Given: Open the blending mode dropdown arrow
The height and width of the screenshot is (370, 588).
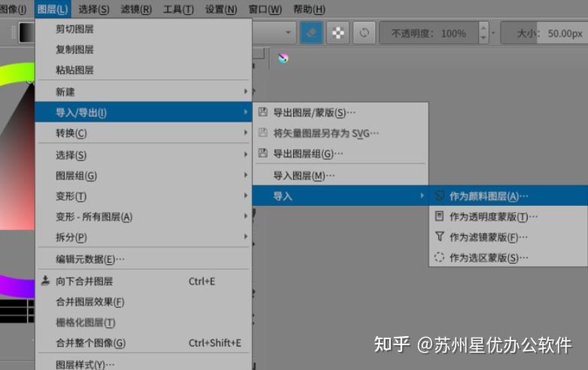Looking at the screenshot, I should (x=288, y=32).
